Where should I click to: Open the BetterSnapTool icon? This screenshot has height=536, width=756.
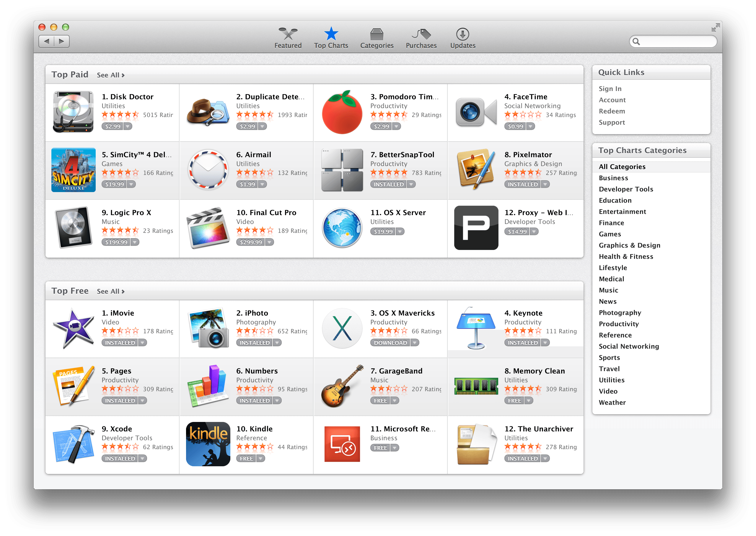pyautogui.click(x=342, y=170)
